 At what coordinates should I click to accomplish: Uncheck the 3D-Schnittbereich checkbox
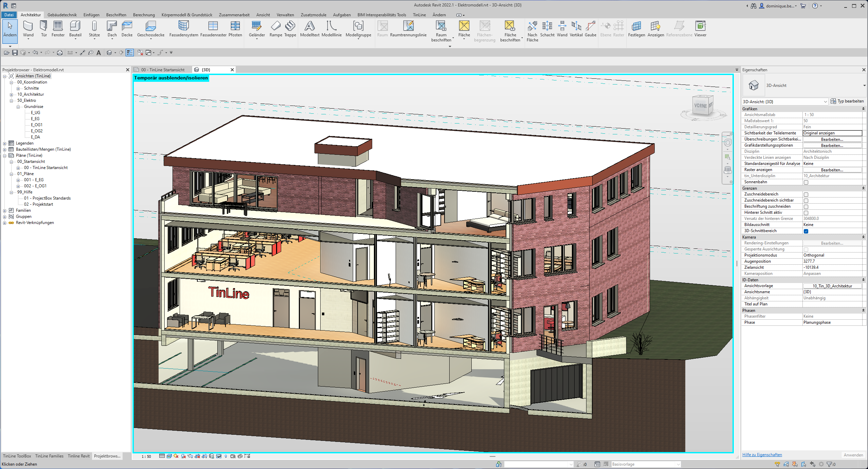click(806, 231)
